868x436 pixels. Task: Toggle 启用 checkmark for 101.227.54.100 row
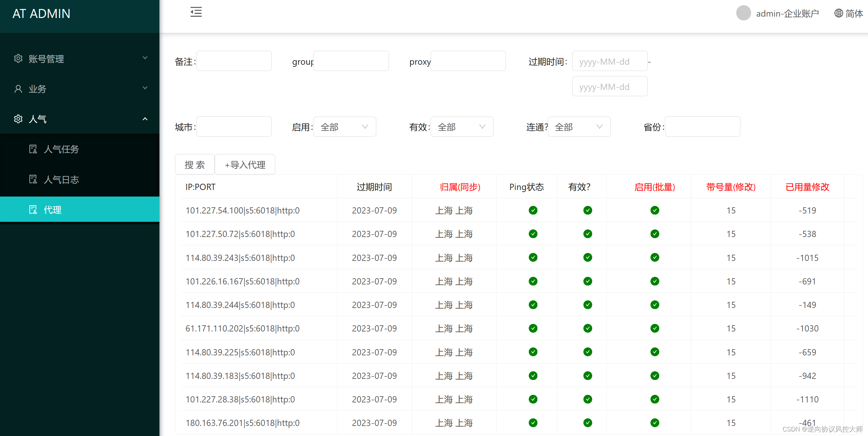coord(655,210)
